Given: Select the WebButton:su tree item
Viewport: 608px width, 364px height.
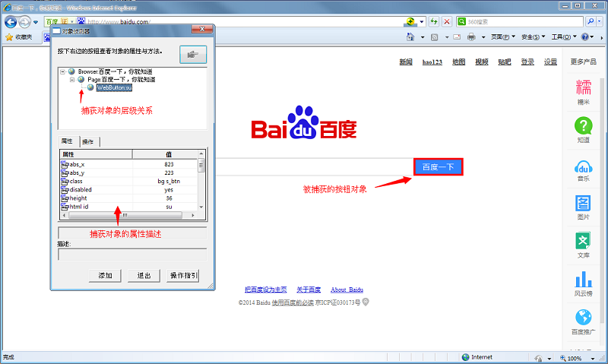Looking at the screenshot, I should pos(115,87).
